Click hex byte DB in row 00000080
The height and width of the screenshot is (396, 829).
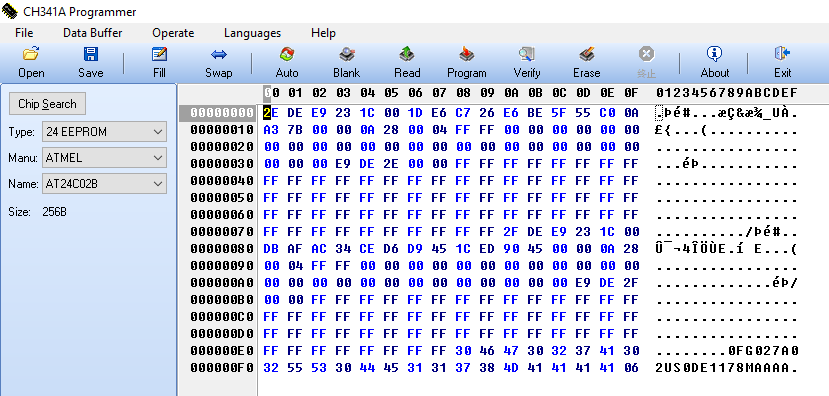[271, 248]
